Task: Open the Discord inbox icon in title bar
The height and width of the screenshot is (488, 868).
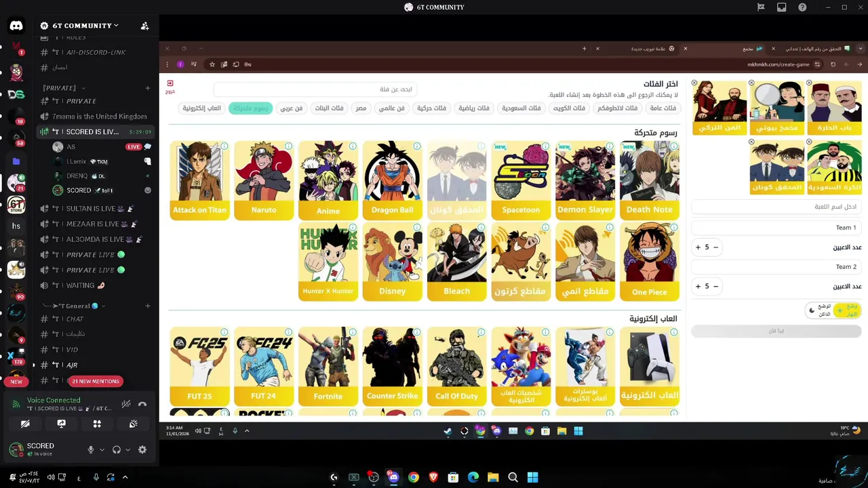Action: (x=782, y=7)
